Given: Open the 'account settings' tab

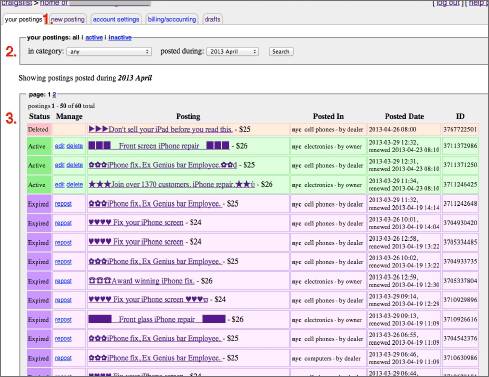Looking at the screenshot, I should tap(116, 19).
